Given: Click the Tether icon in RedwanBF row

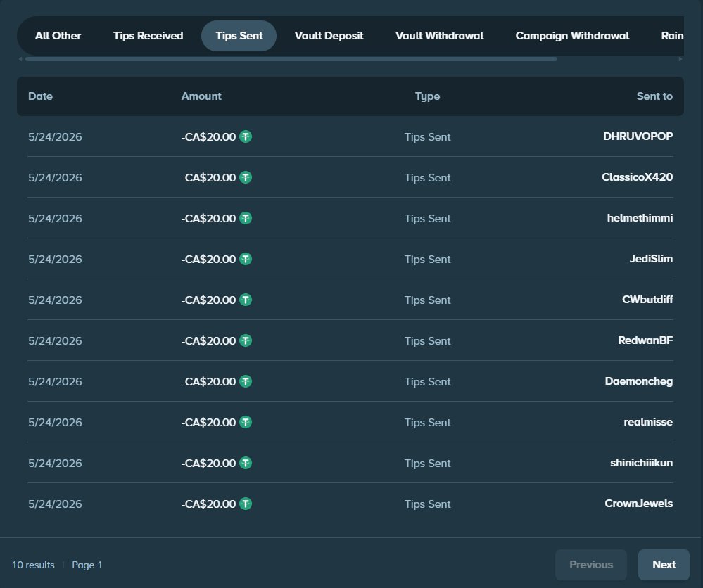Looking at the screenshot, I should pyautogui.click(x=246, y=340).
